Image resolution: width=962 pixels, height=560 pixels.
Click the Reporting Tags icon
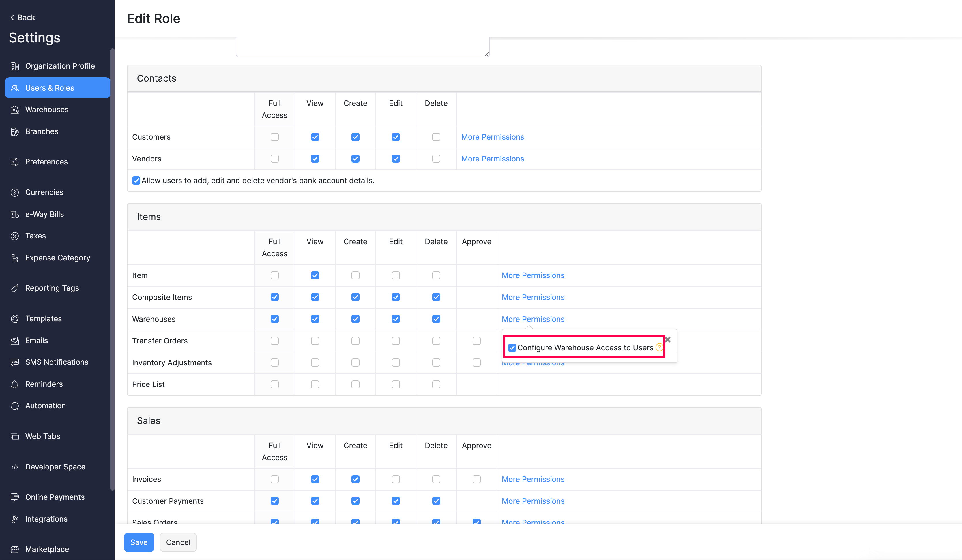pos(15,288)
